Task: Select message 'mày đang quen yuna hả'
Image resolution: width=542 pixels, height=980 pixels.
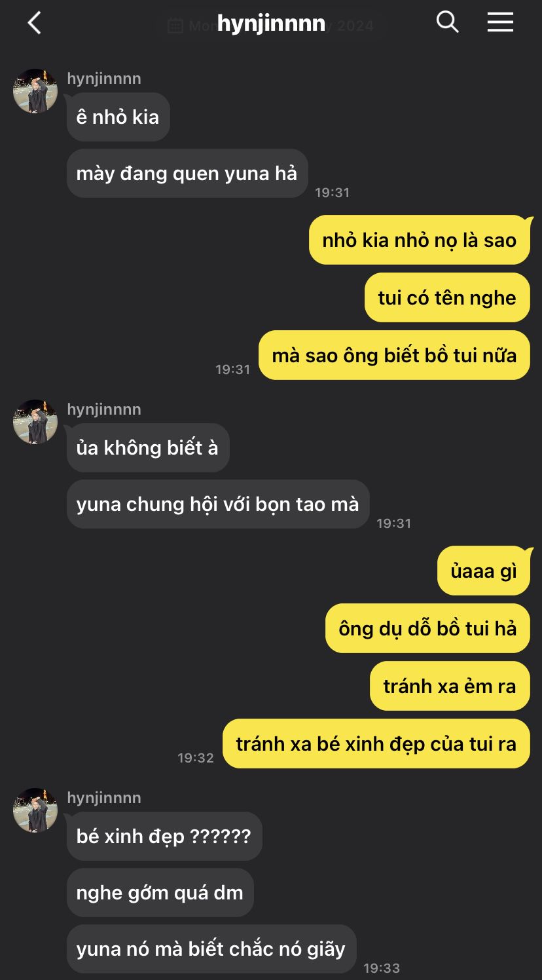Action: [187, 174]
